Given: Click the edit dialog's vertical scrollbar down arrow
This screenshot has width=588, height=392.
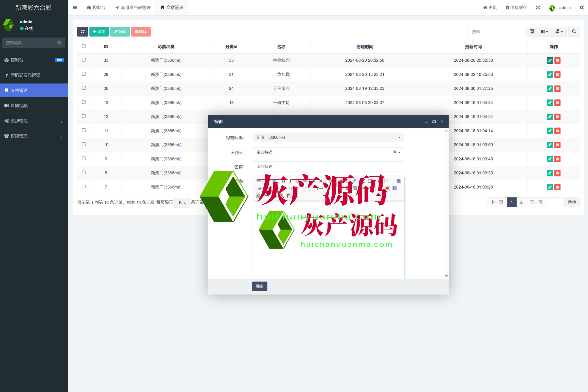Looking at the screenshot, I should click(446, 276).
